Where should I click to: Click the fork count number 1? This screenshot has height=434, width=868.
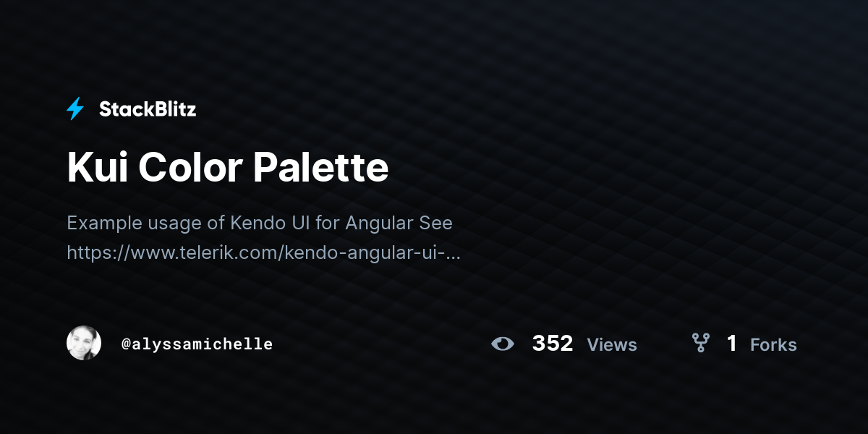[x=732, y=344]
